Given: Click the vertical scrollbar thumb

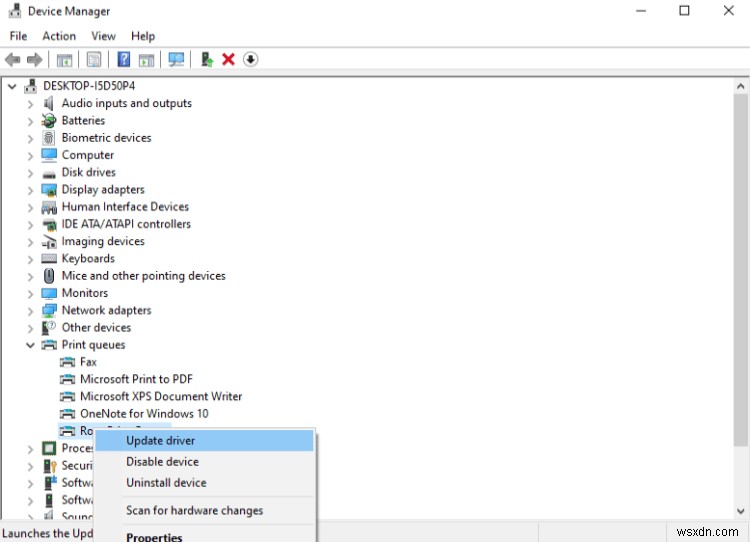Looking at the screenshot, I should point(740,270).
